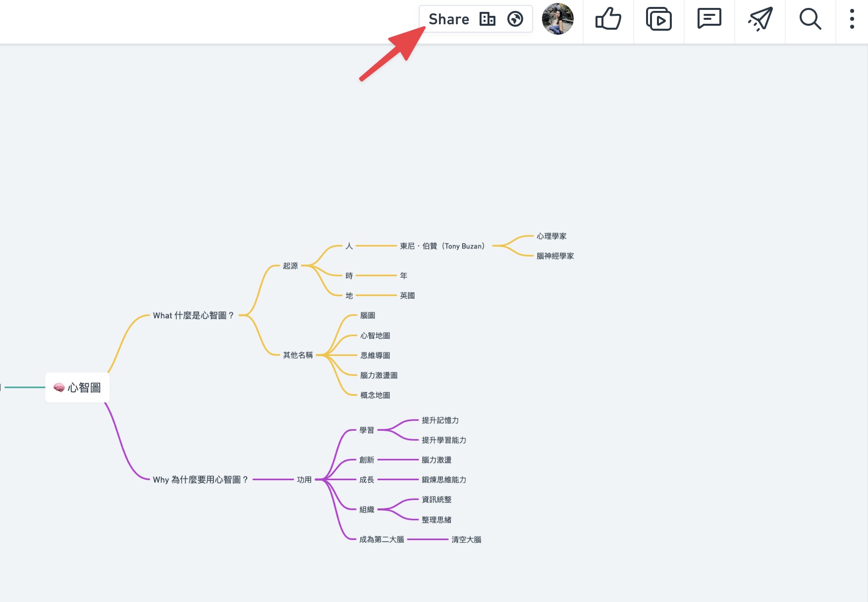
Task: Open the presentation play icon
Action: [659, 19]
